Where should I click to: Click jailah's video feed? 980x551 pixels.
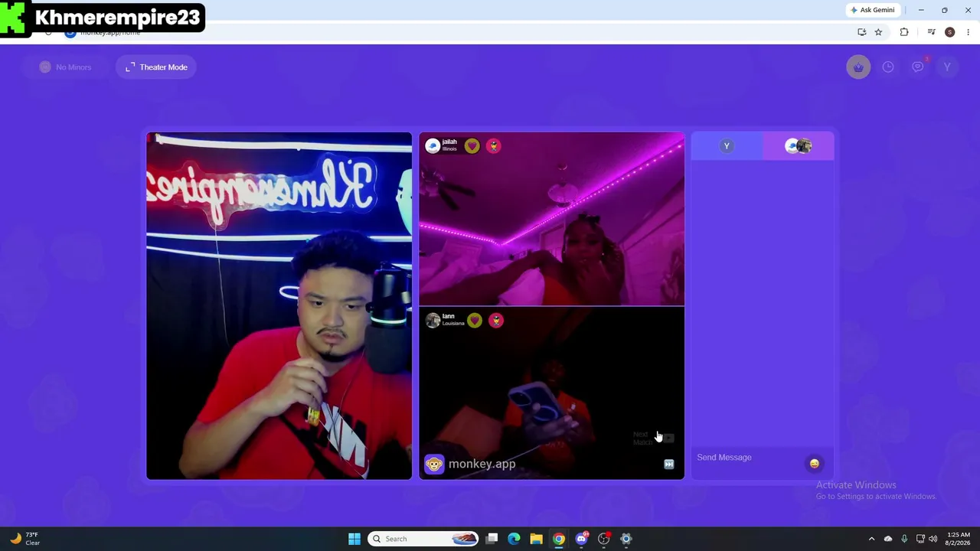551,219
